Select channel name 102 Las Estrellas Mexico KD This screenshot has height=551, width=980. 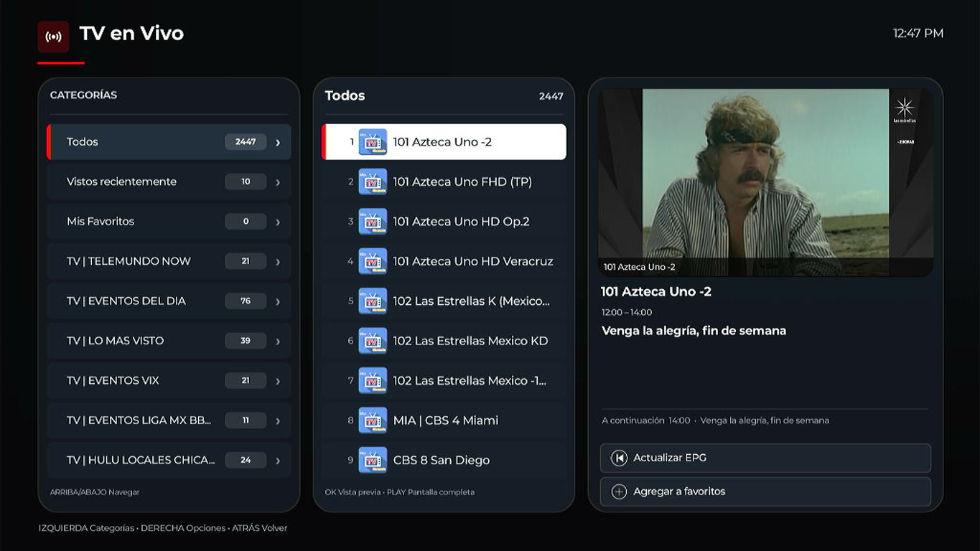(x=470, y=341)
